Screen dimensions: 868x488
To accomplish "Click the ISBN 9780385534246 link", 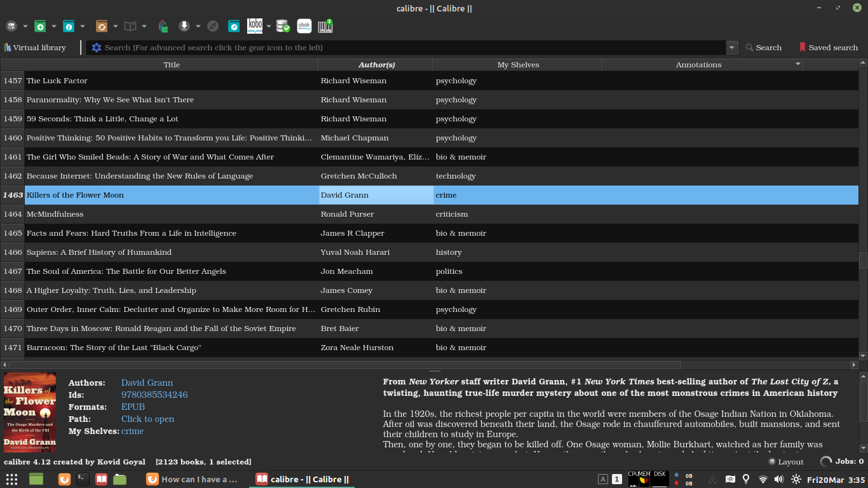I will 154,395.
